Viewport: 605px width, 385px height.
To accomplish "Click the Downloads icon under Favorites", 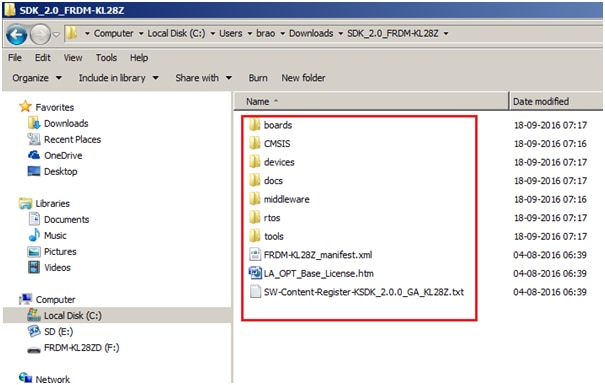I will point(34,123).
